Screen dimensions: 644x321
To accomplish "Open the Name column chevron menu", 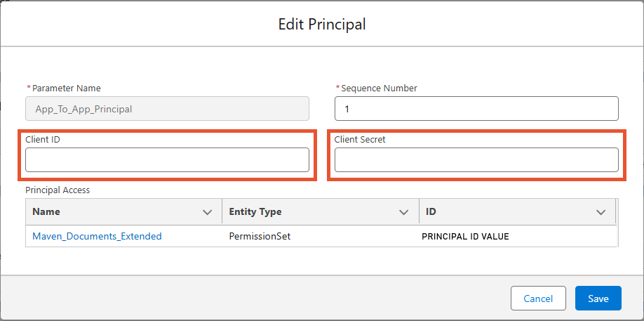I will point(207,211).
